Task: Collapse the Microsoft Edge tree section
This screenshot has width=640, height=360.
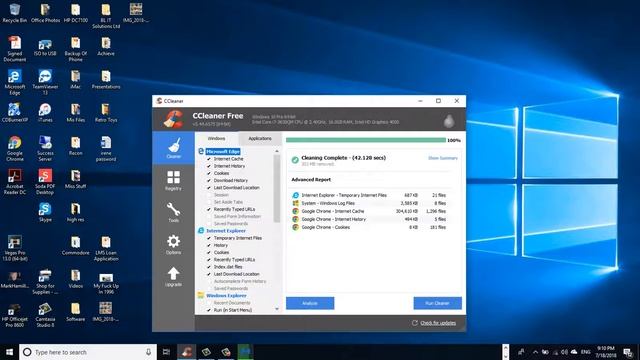Action: (x=223, y=151)
